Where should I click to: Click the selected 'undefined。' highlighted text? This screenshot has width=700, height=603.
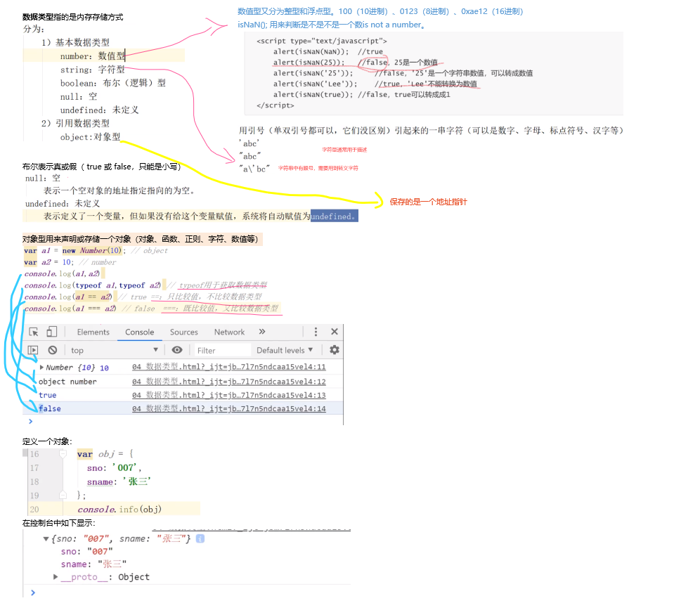tap(335, 216)
